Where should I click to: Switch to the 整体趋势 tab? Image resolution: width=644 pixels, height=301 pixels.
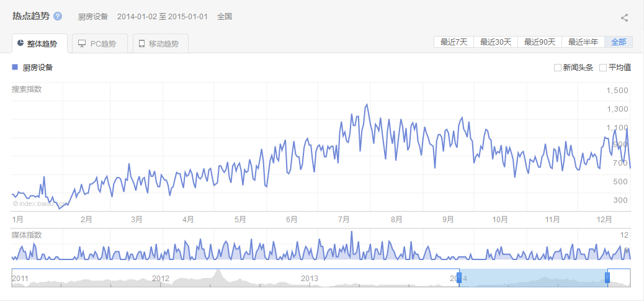(x=40, y=43)
